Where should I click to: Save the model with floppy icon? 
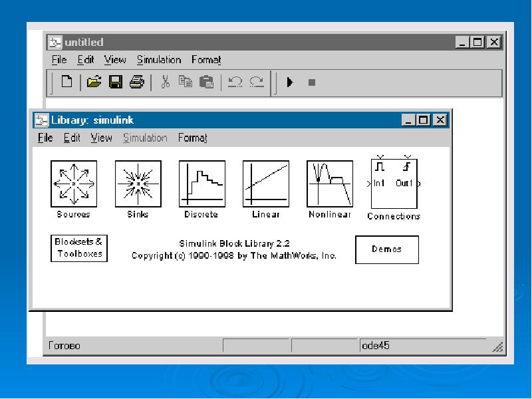(115, 82)
